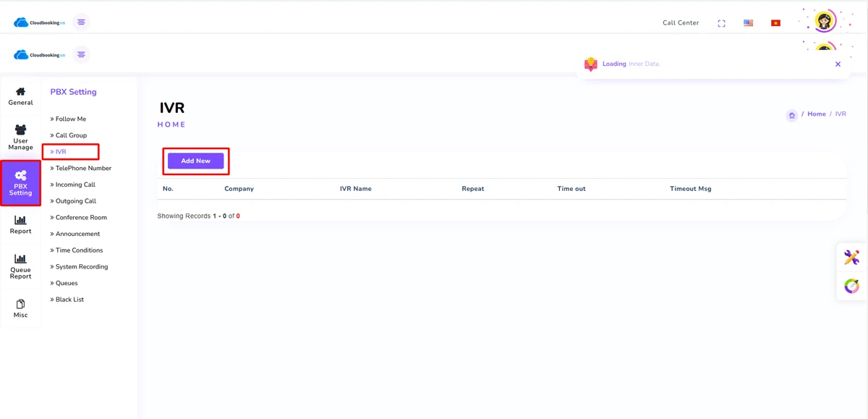
Task: Open the General sidebar section
Action: coord(20,96)
